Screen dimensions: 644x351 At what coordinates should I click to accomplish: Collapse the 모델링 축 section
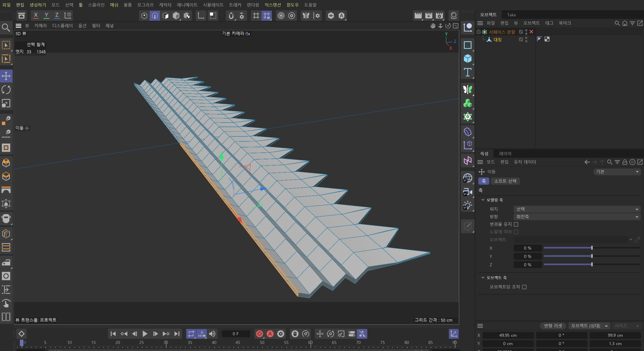[483, 200]
